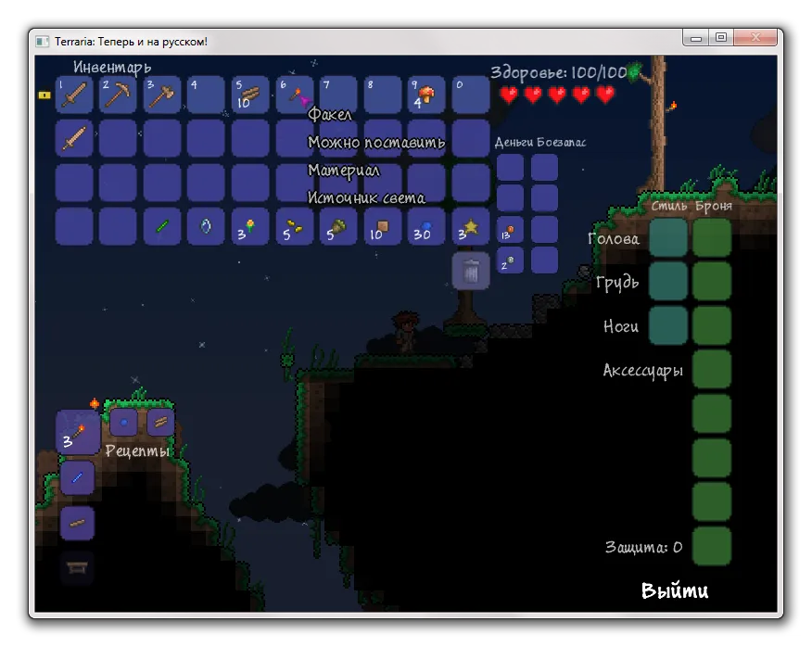Image resolution: width=812 pixels, height=647 pixels.
Task: Click the Инвентарь heading
Action: coord(112,68)
